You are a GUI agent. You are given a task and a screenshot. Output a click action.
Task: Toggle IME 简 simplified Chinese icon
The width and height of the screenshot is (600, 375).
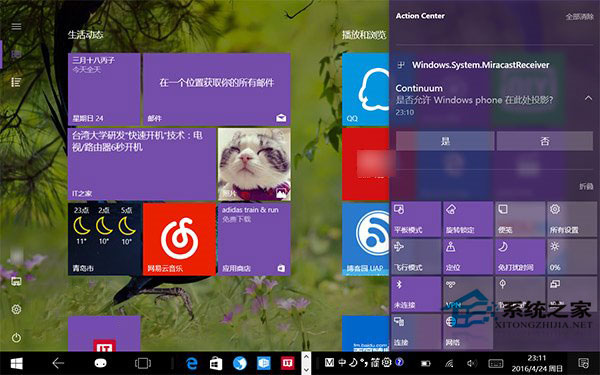point(375,362)
